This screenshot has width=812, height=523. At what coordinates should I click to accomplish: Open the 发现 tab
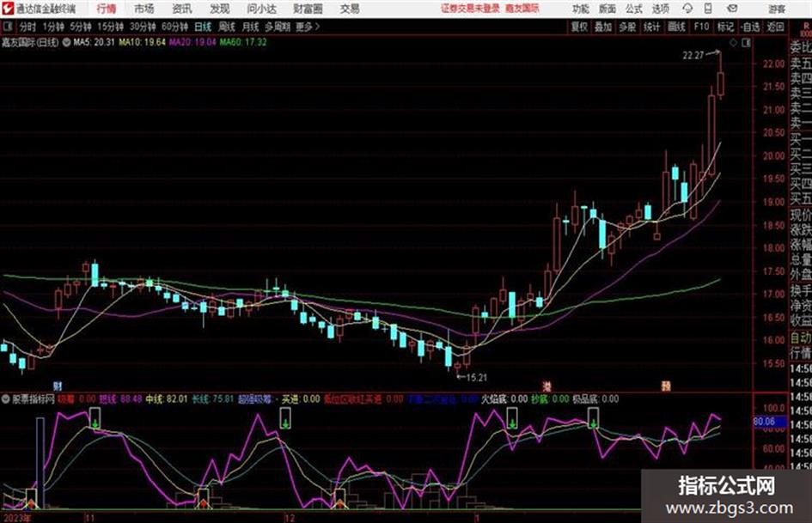tap(220, 9)
